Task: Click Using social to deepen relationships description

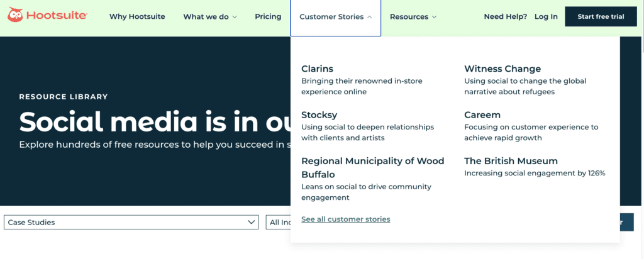Action: pos(367,132)
